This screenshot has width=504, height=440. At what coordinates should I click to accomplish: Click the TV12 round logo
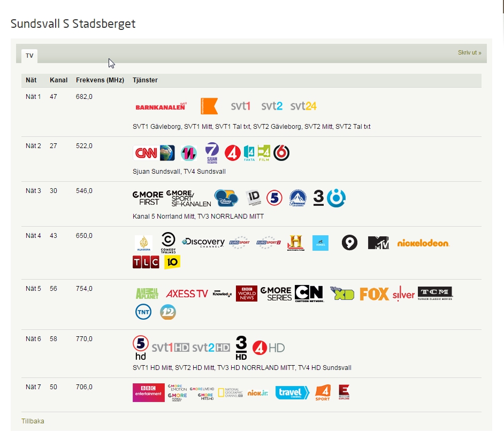click(168, 312)
